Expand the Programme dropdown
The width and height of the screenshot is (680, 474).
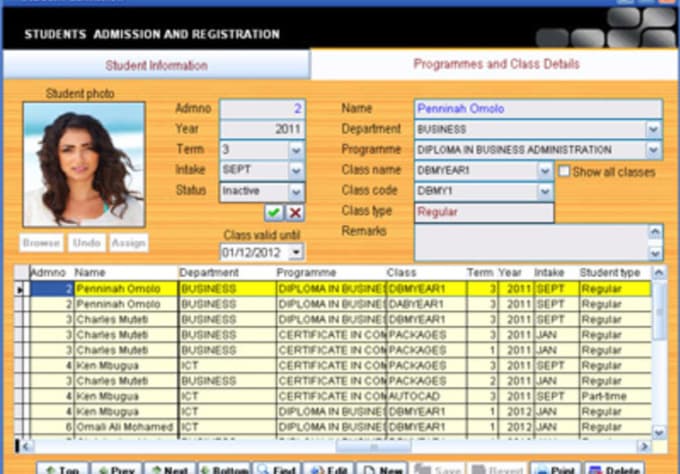[653, 150]
